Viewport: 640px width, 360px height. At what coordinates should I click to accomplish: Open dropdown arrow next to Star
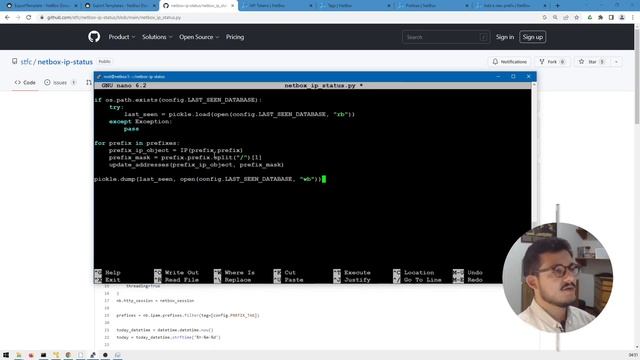tap(616, 62)
